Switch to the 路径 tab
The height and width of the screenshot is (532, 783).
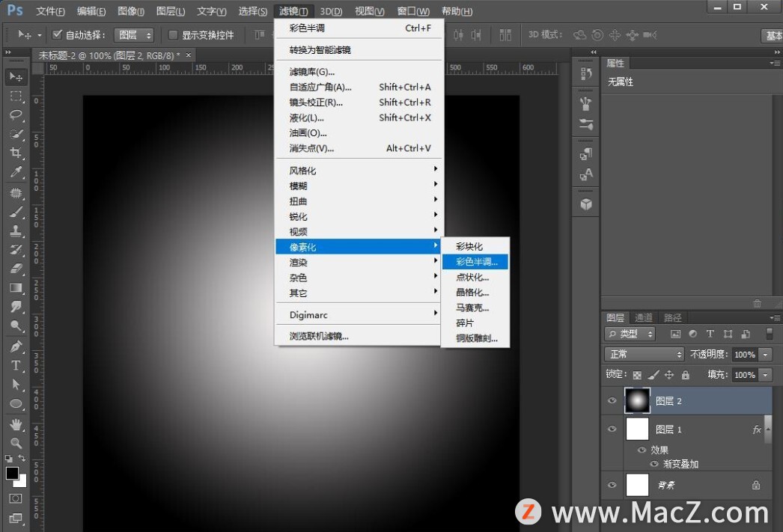(x=672, y=317)
